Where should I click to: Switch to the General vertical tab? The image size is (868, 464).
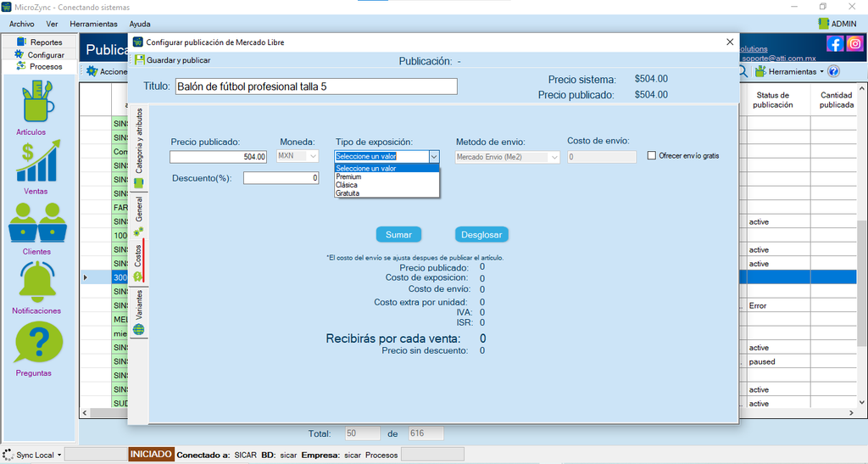139,216
